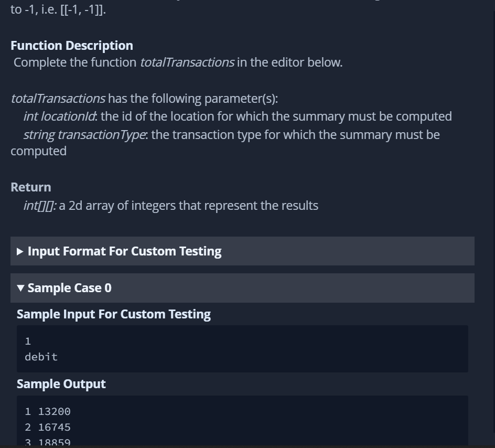Click 'in the editor below' text

coord(289,62)
